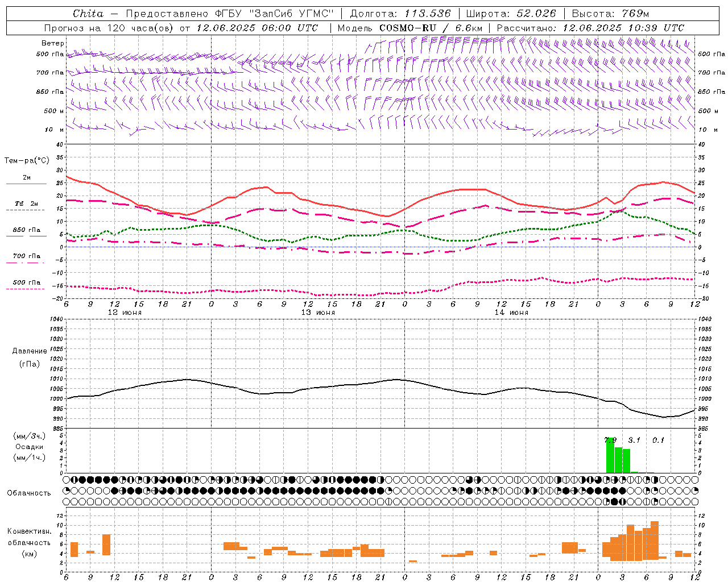The width and height of the screenshot is (728, 582).
Task: Click the '14 июня' date label
Action: [x=511, y=313]
